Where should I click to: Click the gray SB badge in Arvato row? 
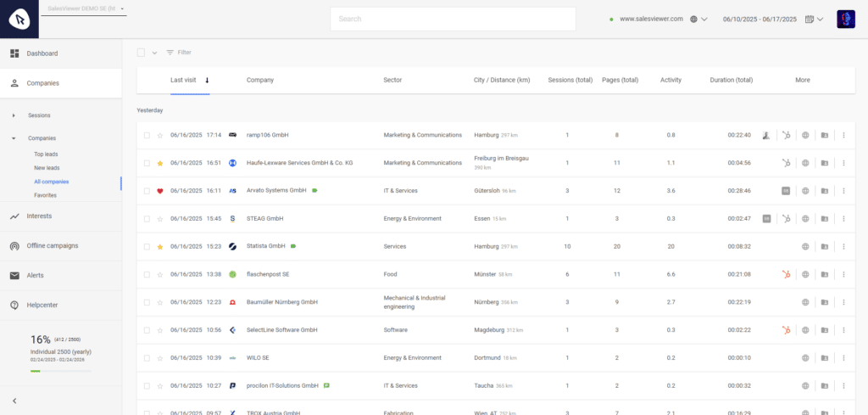[x=786, y=191]
